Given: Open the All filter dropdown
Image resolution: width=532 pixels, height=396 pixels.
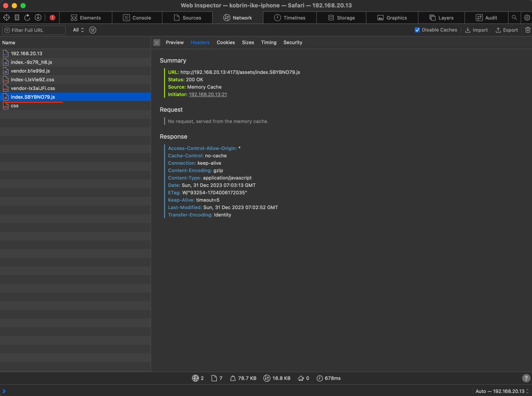Looking at the screenshot, I should 78,30.
